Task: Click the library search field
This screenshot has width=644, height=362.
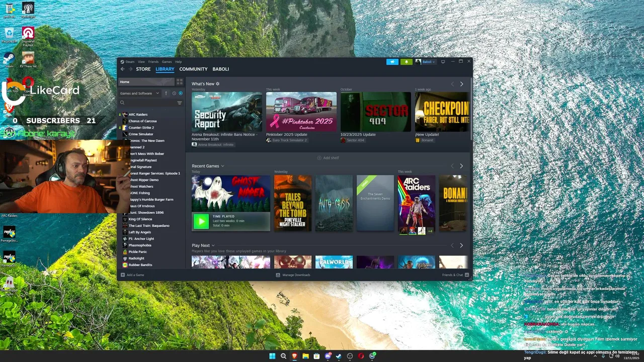Action: 148,103
